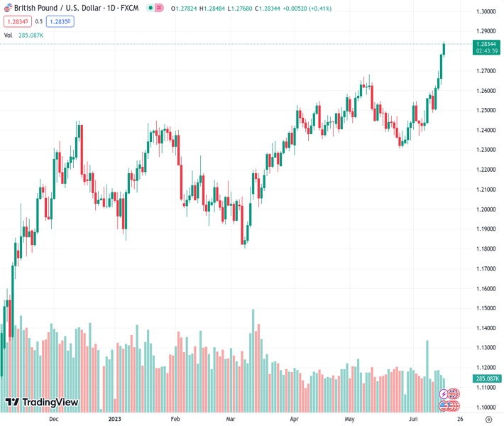Click the 2023 label on time axis
The width and height of the screenshot is (504, 426).
pyautogui.click(x=116, y=420)
